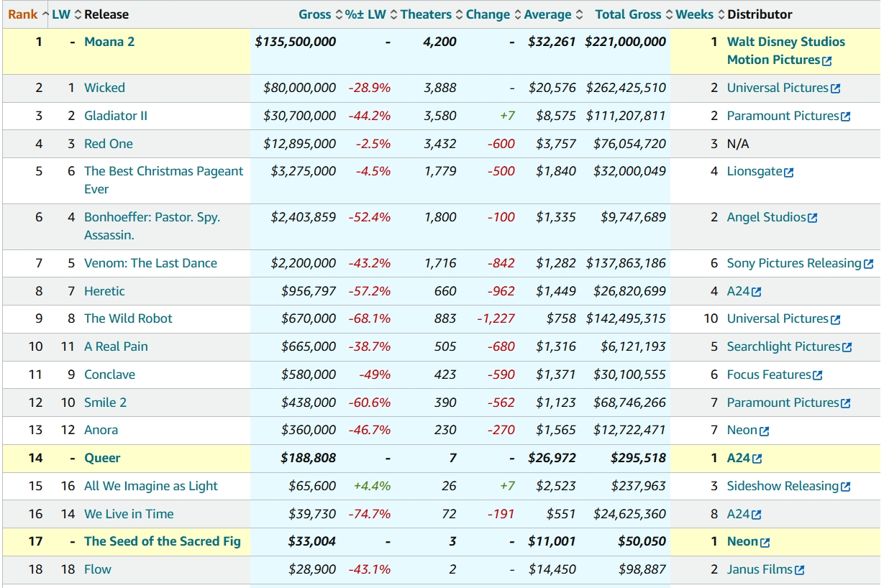
Task: Sort table by Gross column
Action: [321, 14]
